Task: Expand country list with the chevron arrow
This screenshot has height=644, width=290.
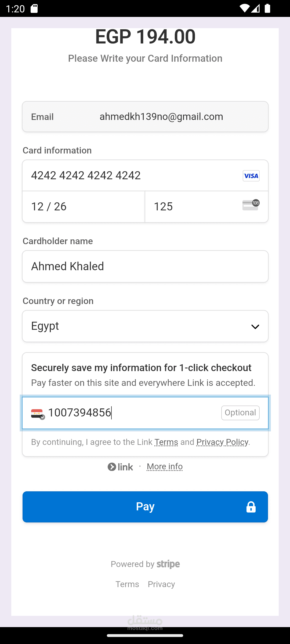Action: coord(255,327)
